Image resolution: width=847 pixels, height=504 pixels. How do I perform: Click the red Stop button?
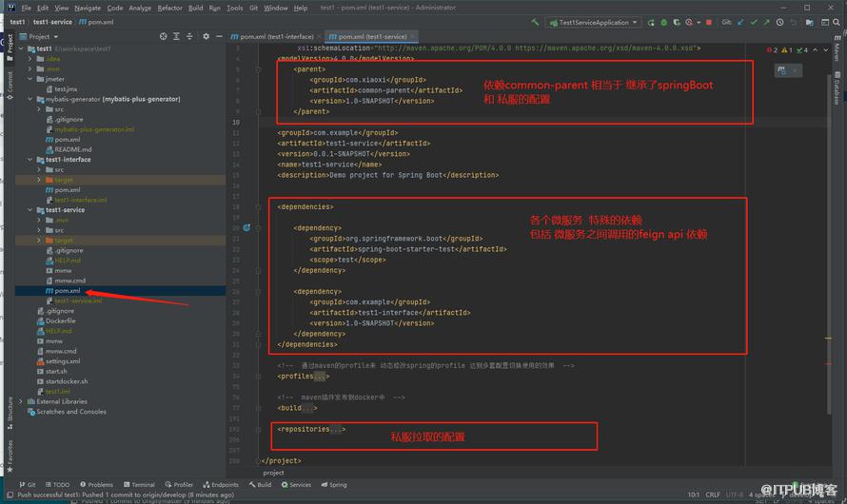[x=709, y=22]
